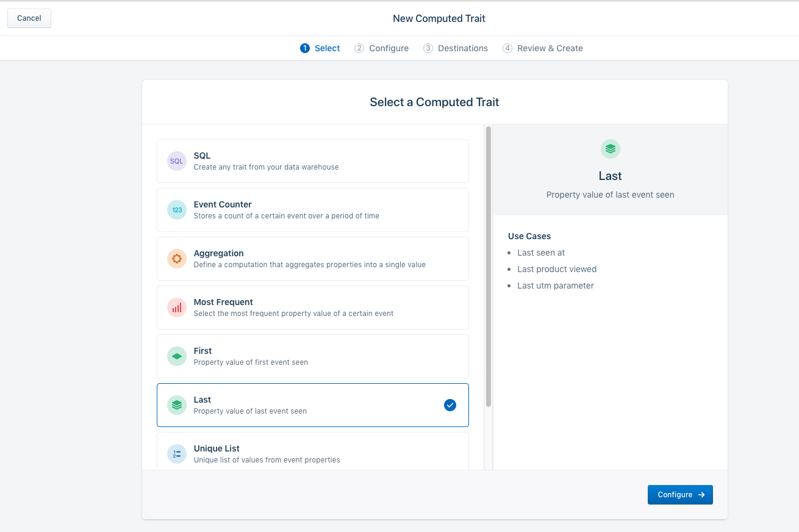Screen dimensions: 799x532
Task: Click the large Last icon in preview panel
Action: (610, 149)
